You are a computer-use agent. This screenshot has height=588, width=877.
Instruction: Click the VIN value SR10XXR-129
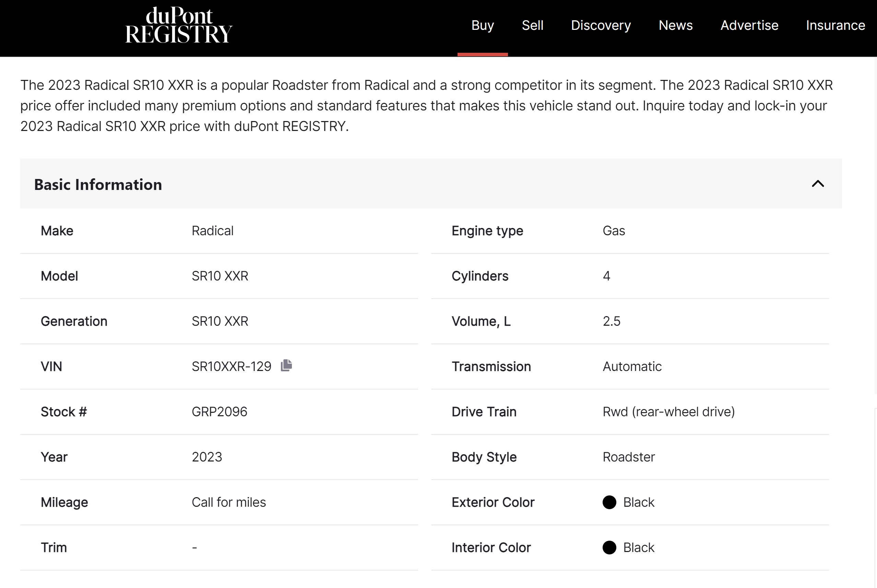click(231, 367)
